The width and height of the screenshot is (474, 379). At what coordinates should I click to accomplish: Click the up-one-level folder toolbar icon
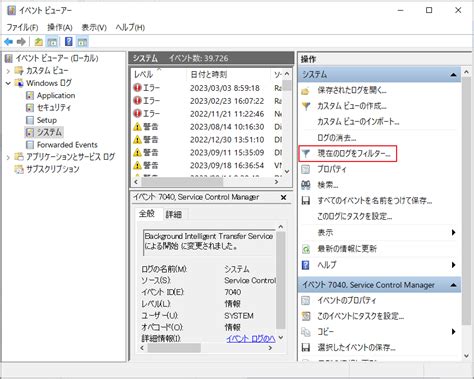(39, 42)
